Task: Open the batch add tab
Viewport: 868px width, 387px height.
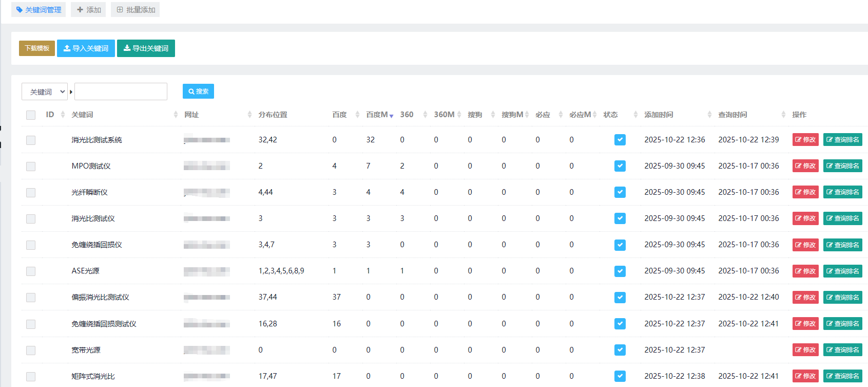Action: pos(136,10)
